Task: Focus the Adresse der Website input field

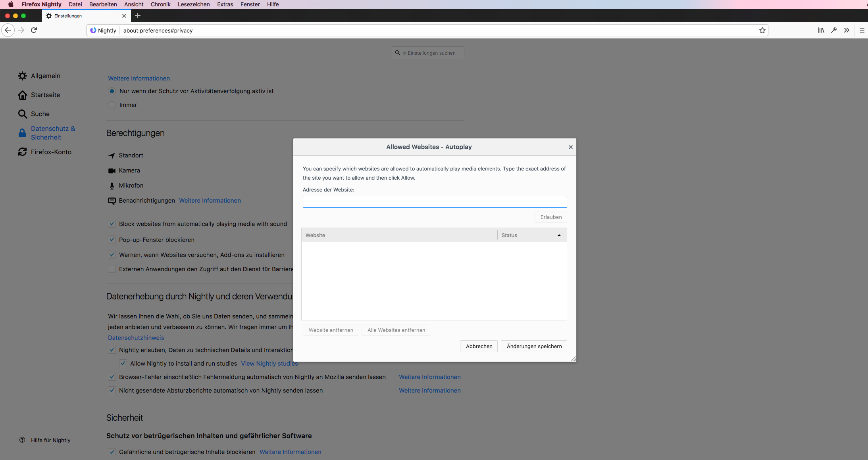Action: point(435,202)
